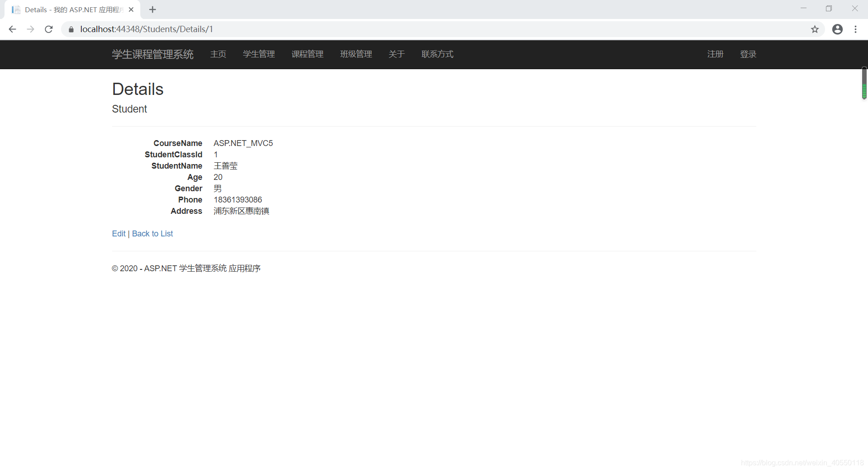The image size is (868, 471).
Task: Restore down the browser window
Action: click(x=829, y=9)
